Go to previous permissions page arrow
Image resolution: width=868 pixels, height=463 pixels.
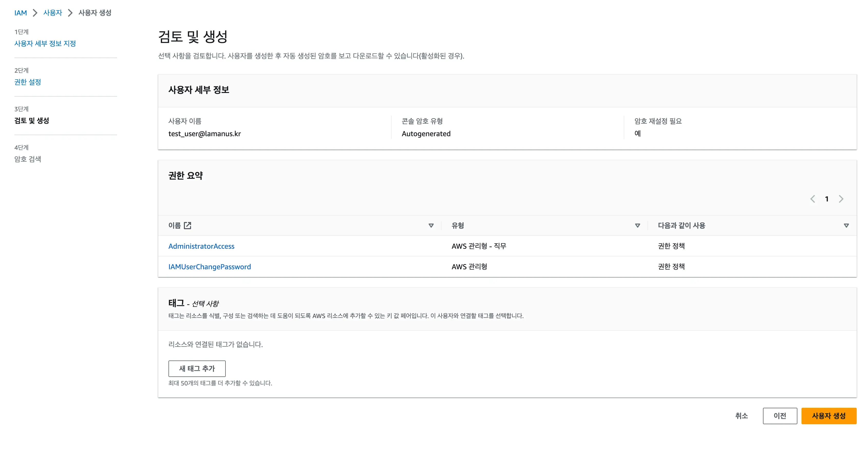click(x=813, y=199)
